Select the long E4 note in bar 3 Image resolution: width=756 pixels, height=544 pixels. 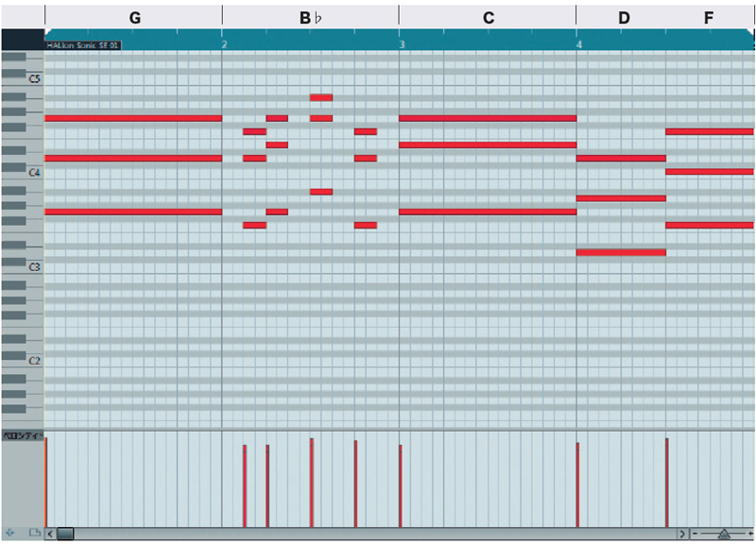point(488,144)
